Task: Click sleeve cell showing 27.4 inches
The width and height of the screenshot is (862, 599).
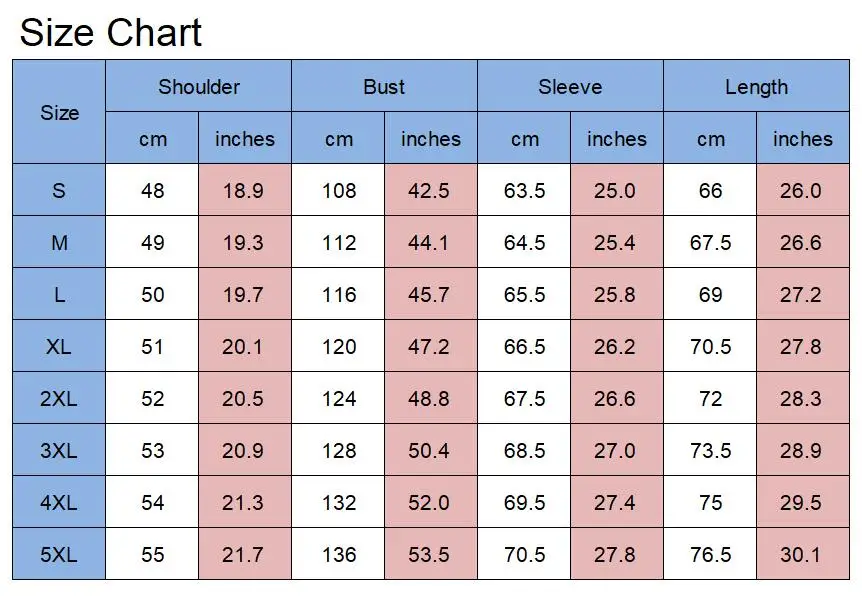Action: pyautogui.click(x=615, y=502)
